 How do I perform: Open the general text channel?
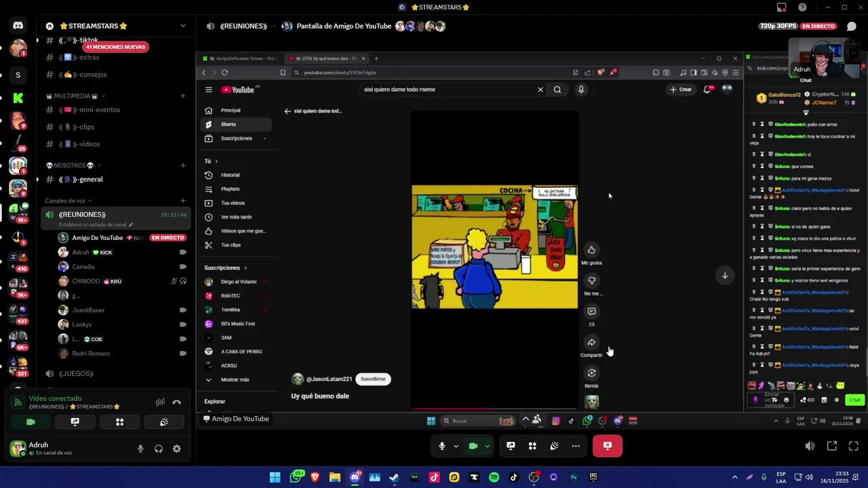coord(115,179)
